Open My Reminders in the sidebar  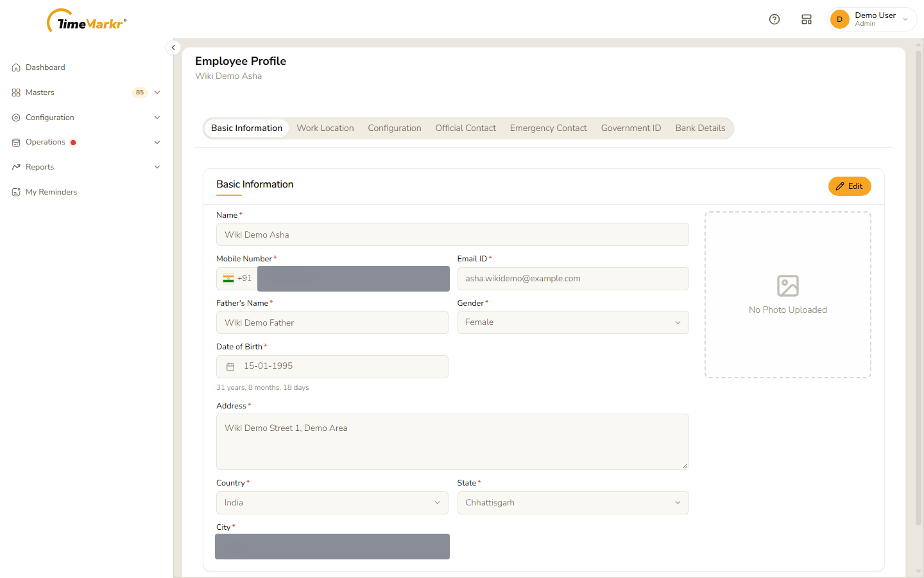51,192
